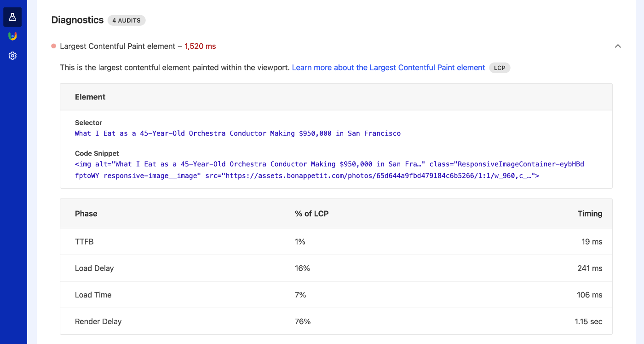The width and height of the screenshot is (644, 344).
Task: Click the Timing column header
Action: tap(590, 214)
